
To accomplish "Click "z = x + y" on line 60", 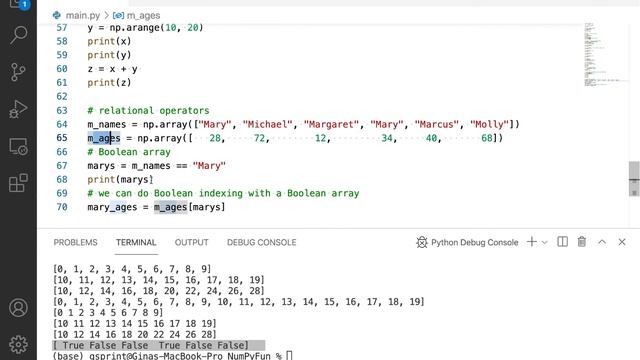I will (x=112, y=69).
